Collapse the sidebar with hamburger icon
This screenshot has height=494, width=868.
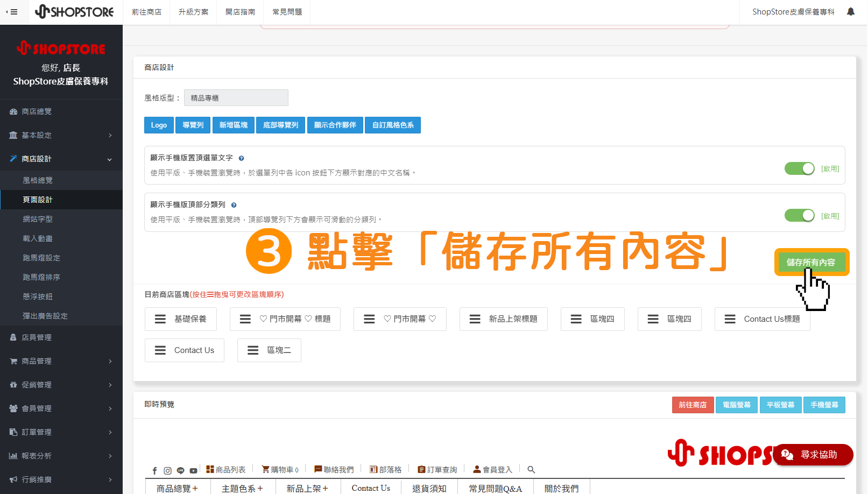pos(11,12)
